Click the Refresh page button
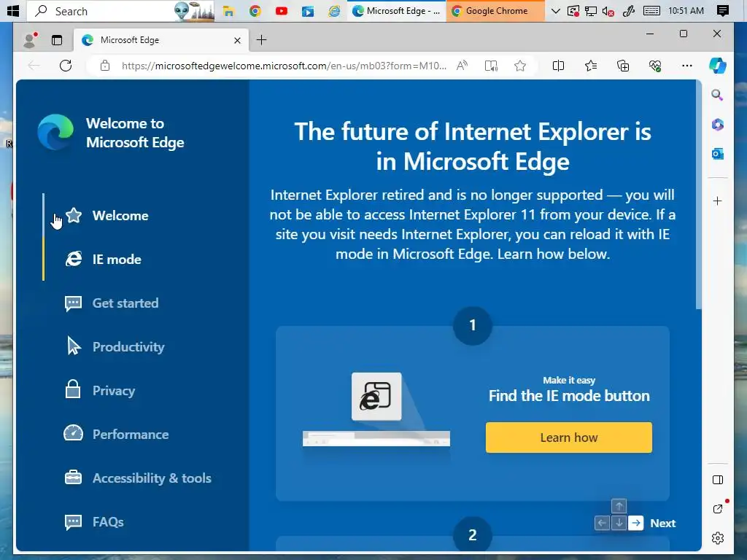 pos(66,66)
